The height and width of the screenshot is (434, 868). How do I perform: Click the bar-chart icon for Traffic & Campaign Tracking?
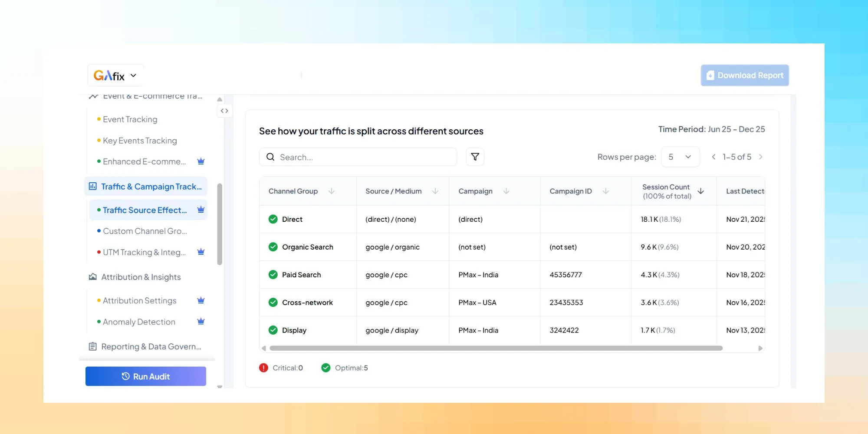pyautogui.click(x=92, y=186)
